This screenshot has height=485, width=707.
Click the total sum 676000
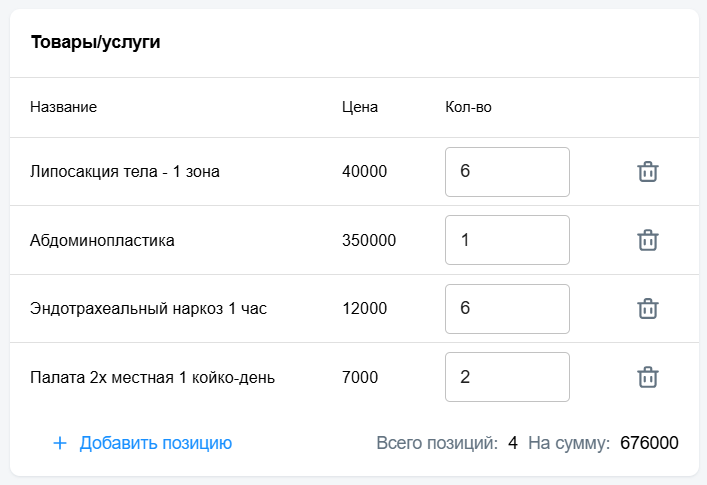(x=649, y=443)
